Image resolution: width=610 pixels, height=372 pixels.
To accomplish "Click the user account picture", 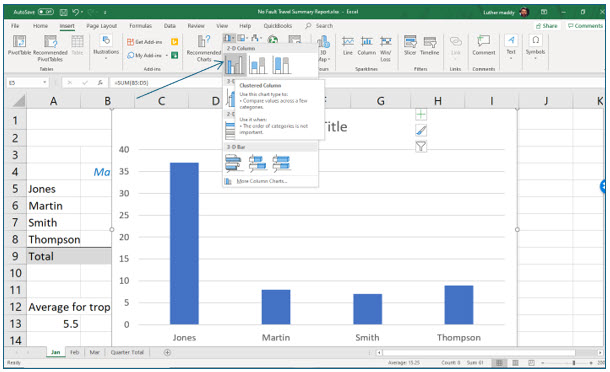I will [524, 12].
